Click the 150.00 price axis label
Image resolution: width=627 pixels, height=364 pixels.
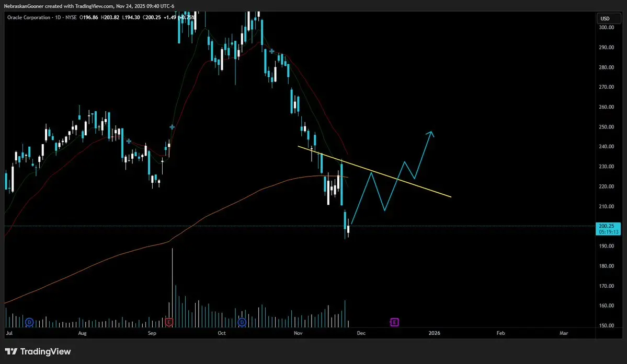click(606, 326)
